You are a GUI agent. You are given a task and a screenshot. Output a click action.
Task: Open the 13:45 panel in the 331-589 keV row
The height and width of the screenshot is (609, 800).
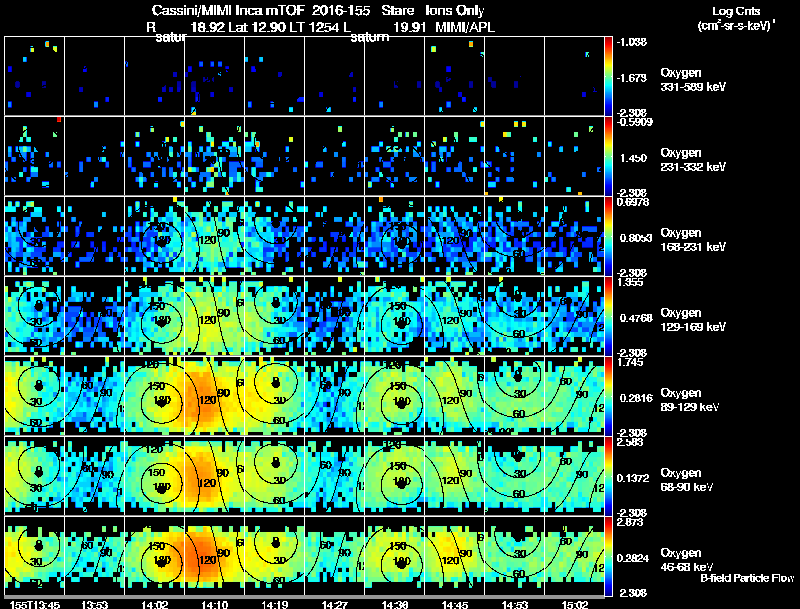pyautogui.click(x=35, y=76)
